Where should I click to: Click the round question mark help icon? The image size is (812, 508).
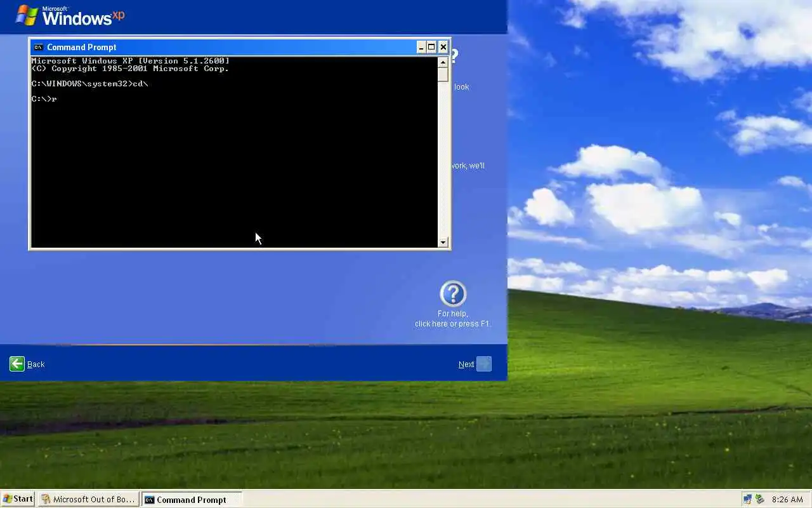453,294
